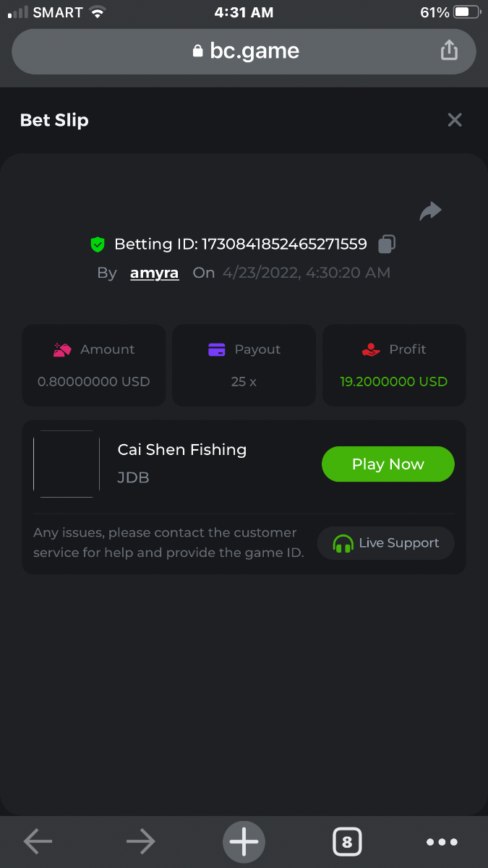The height and width of the screenshot is (868, 488).
Task: Tap the Cai Shen Fishing game thumbnail
Action: (67, 464)
